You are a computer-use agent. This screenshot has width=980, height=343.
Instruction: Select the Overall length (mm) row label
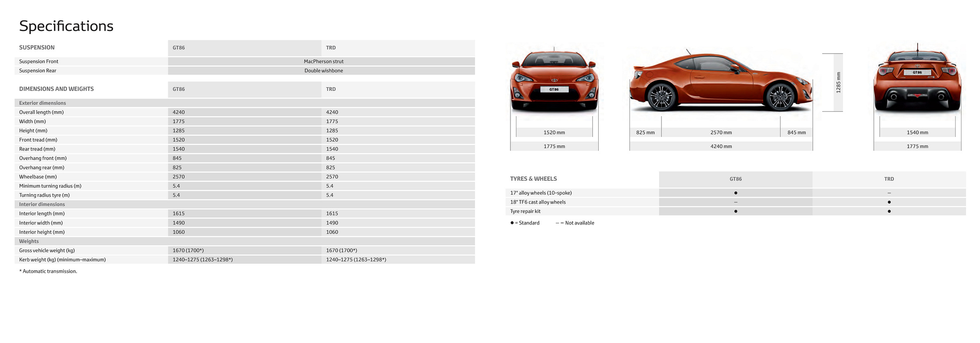[x=41, y=112]
